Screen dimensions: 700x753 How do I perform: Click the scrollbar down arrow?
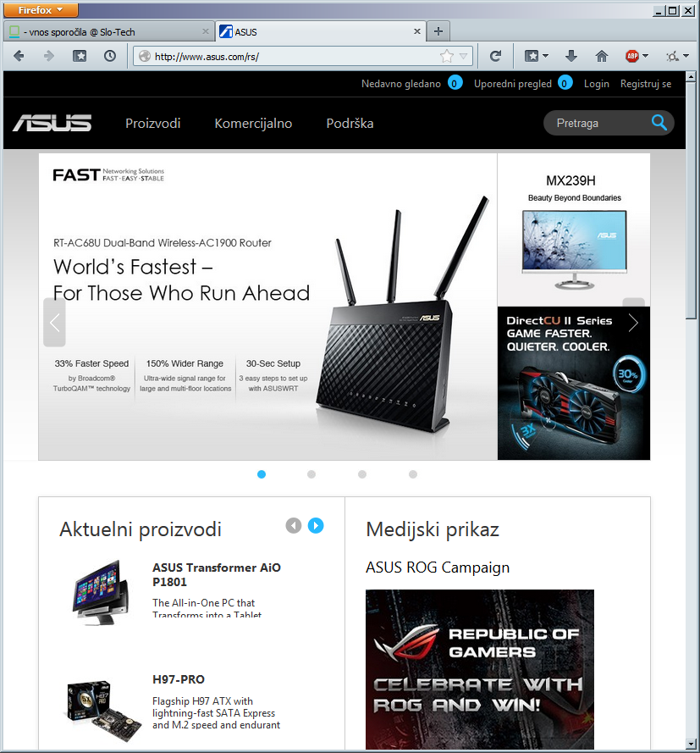pyautogui.click(x=691, y=744)
